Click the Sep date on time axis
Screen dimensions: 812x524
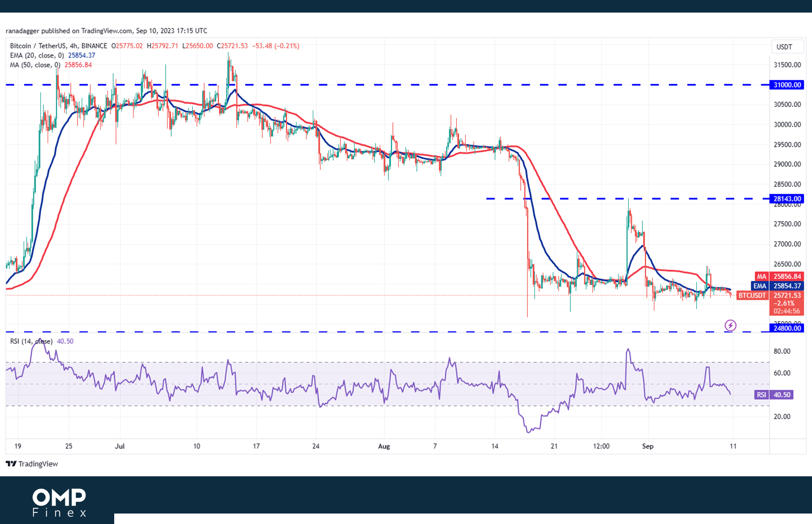pos(648,446)
